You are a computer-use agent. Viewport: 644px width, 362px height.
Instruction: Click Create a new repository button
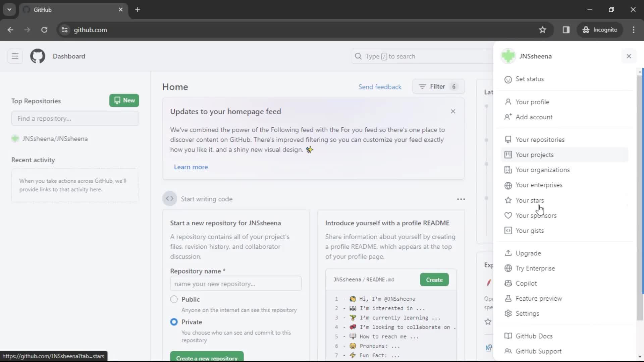(207, 356)
